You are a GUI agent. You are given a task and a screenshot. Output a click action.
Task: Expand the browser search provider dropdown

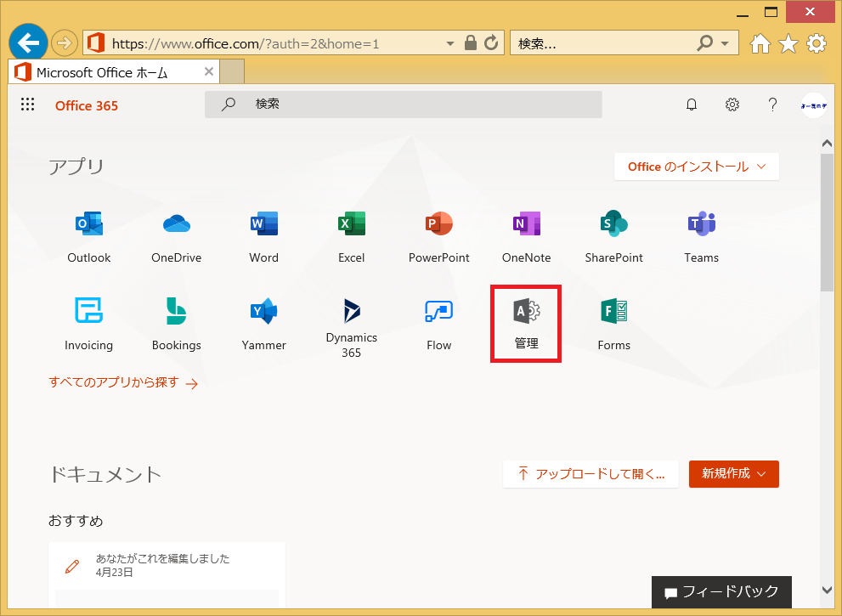pyautogui.click(x=725, y=43)
